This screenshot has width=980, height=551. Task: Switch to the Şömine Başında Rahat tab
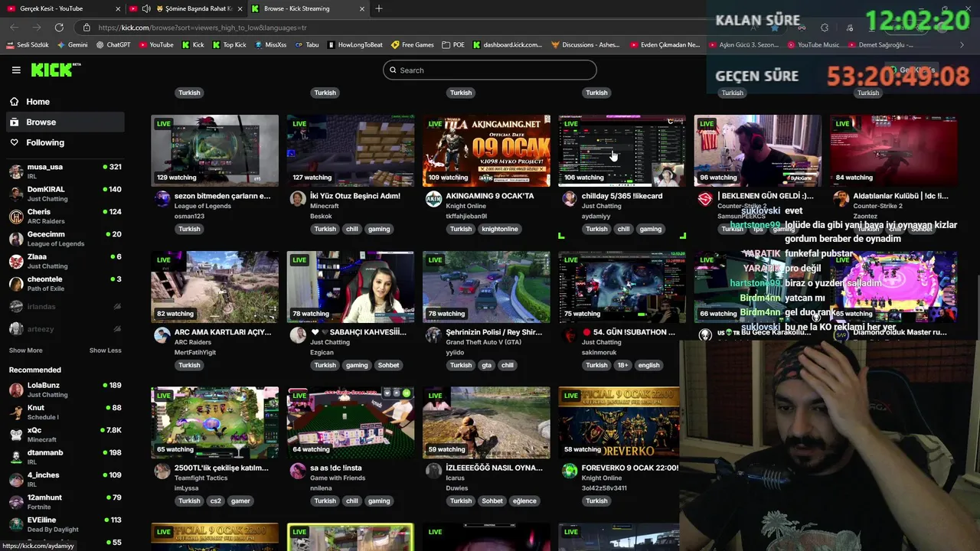point(187,8)
